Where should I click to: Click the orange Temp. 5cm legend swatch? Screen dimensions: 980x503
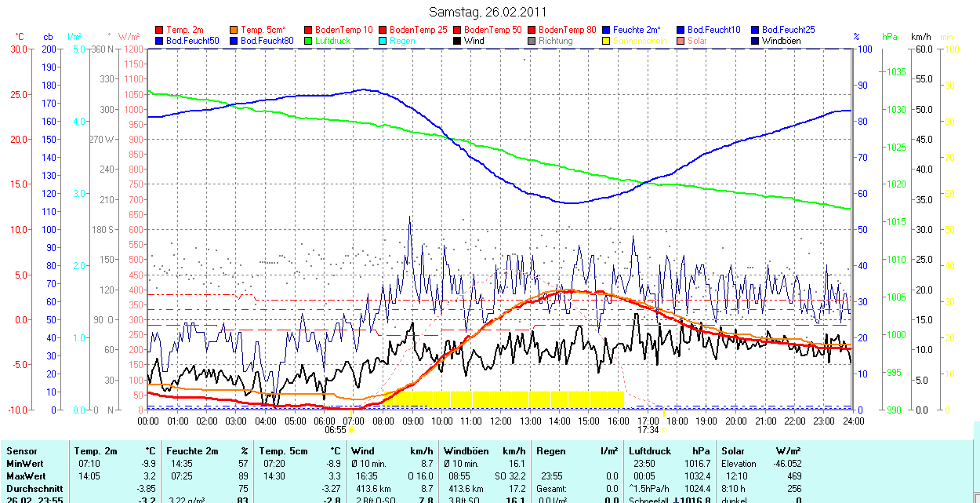coord(235,30)
